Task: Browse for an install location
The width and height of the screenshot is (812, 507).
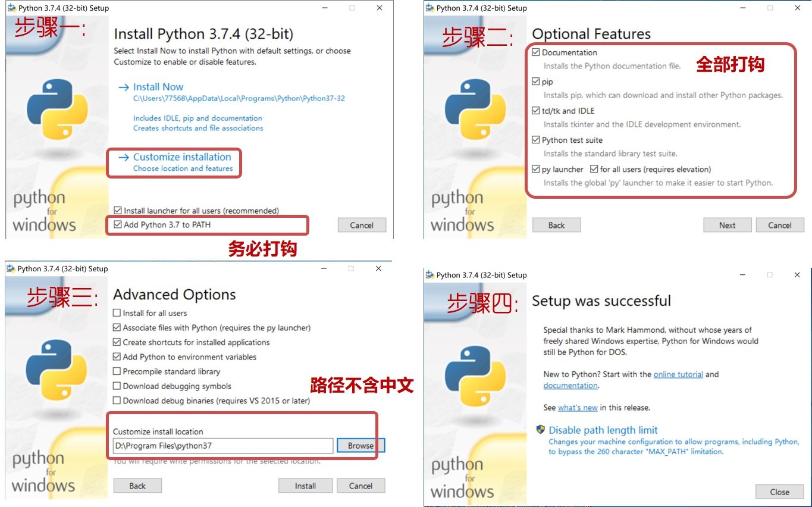Action: (360, 446)
